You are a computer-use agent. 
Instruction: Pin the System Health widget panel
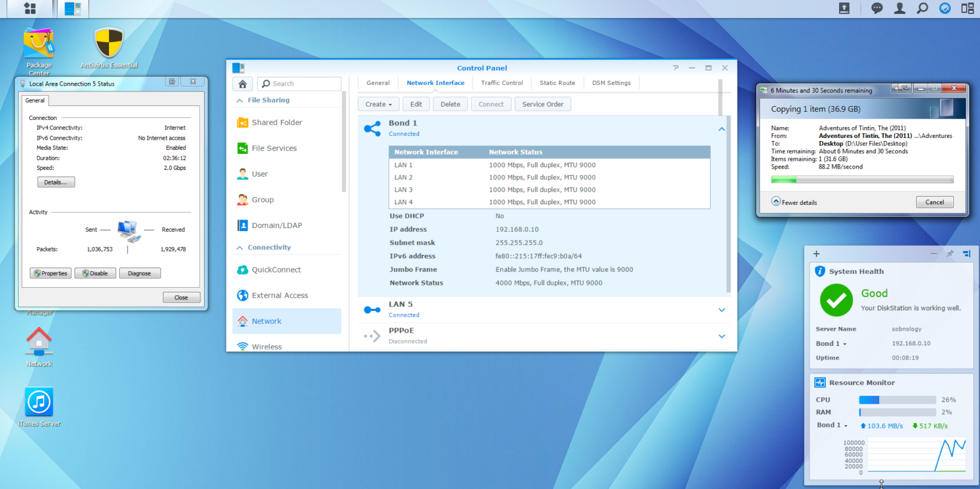pyautogui.click(x=950, y=253)
